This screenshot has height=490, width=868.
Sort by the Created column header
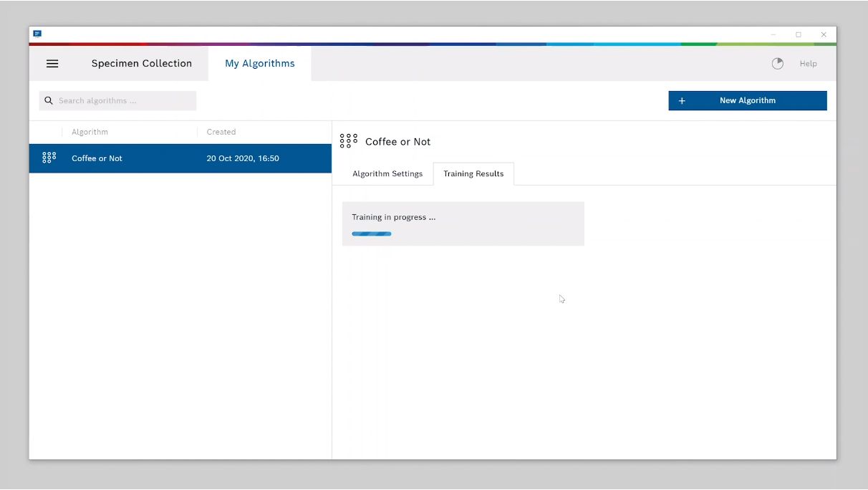click(x=221, y=132)
